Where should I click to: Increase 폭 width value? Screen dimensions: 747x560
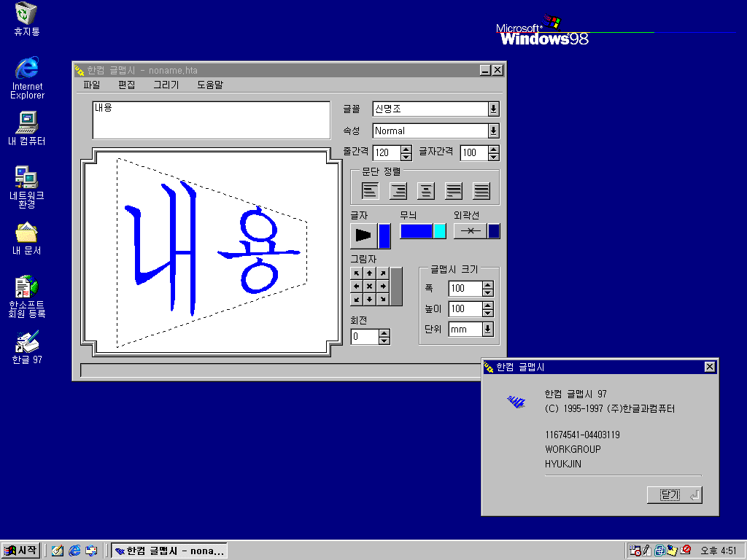[488, 285]
